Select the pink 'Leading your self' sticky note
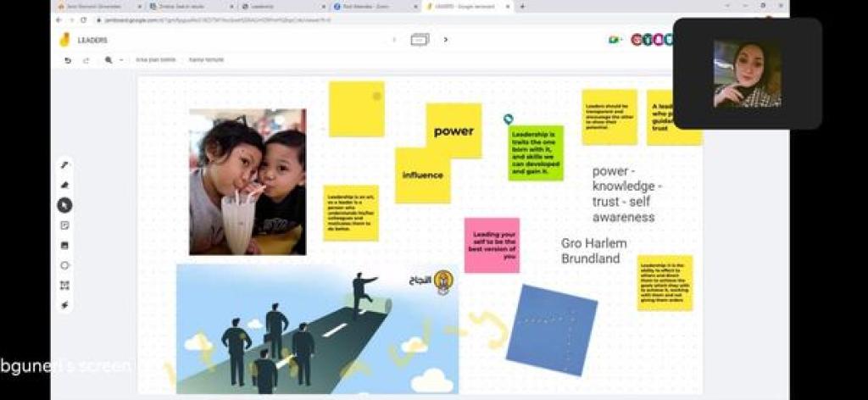This screenshot has height=400, width=868. pos(492,245)
